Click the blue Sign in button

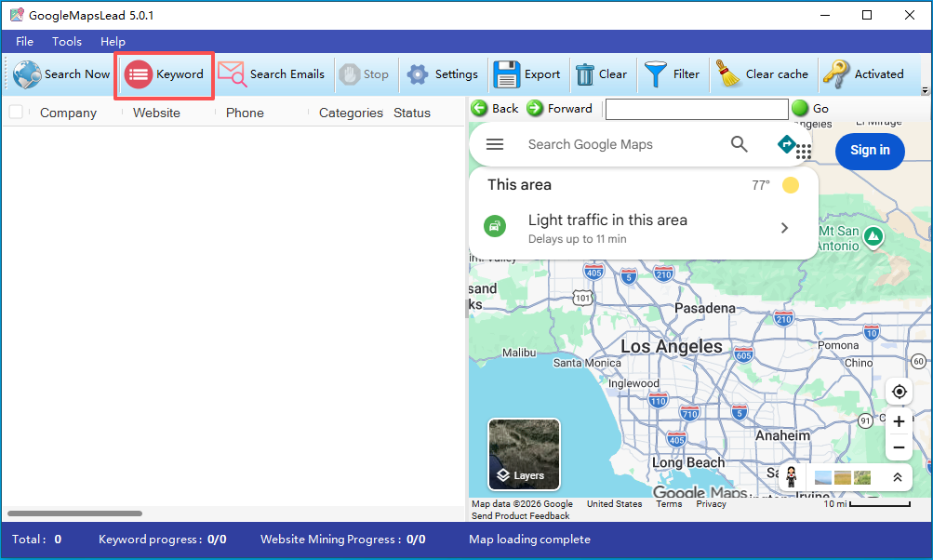click(x=870, y=151)
